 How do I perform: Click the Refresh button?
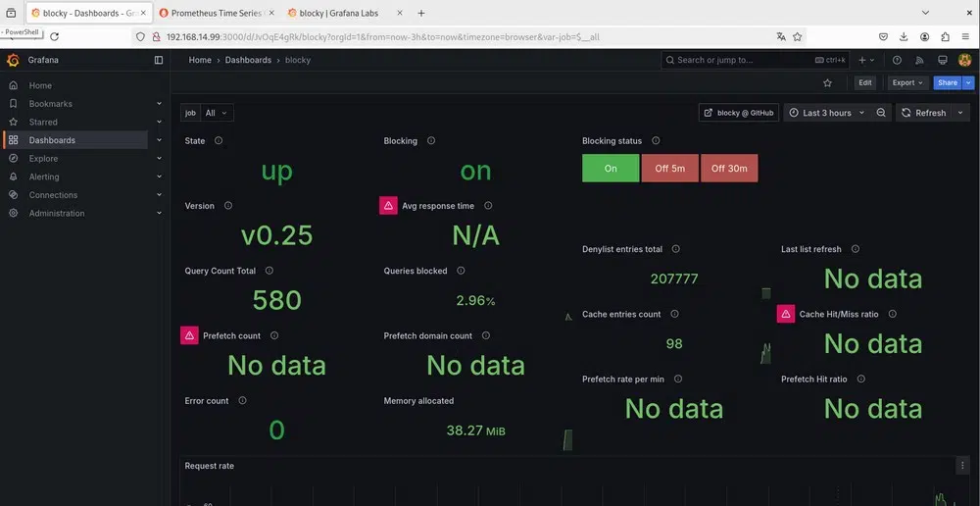pos(924,113)
